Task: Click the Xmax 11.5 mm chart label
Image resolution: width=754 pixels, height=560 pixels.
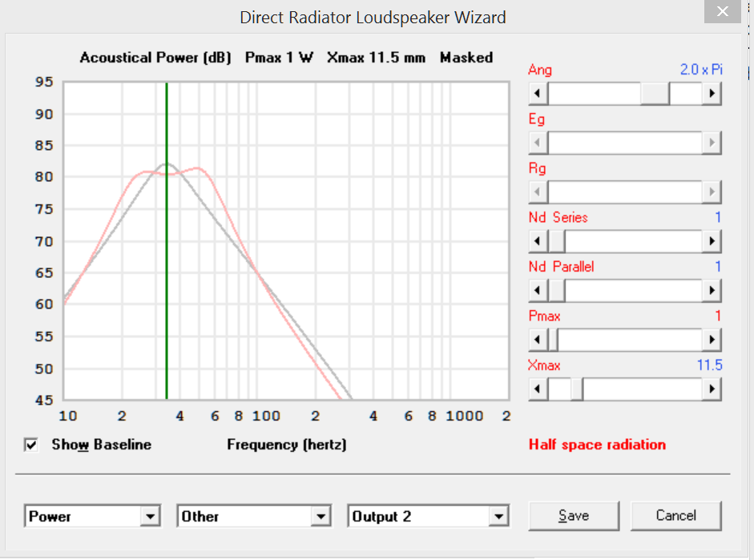Action: 376,58
